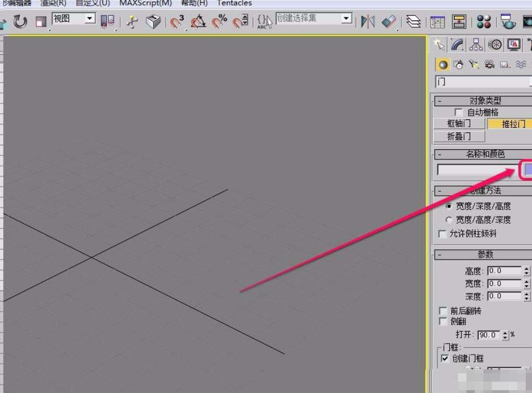Open the 创建选择集 dropdown

[x=346, y=18]
